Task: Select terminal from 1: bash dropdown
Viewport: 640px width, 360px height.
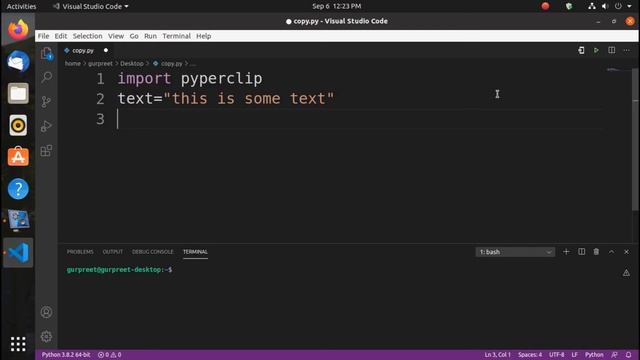Action: pyautogui.click(x=515, y=252)
